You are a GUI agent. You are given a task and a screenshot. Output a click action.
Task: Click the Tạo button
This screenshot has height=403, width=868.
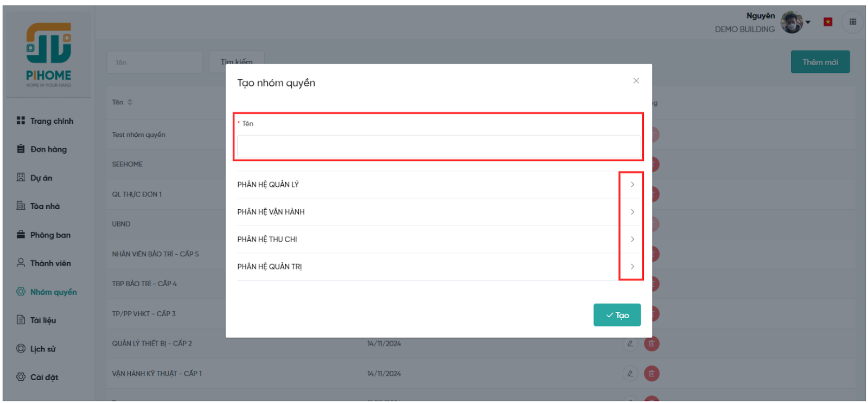(x=617, y=315)
